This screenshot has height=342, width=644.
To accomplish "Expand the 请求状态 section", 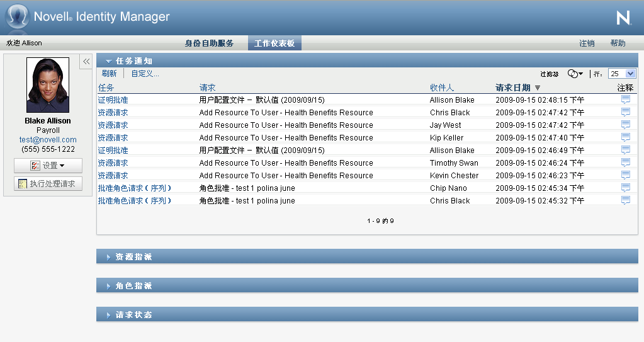I will [108, 315].
